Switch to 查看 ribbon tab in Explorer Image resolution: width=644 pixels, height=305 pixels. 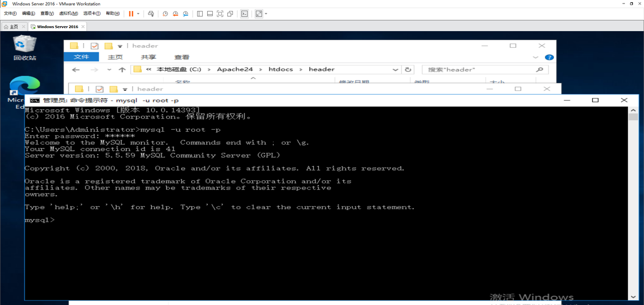[x=182, y=57]
